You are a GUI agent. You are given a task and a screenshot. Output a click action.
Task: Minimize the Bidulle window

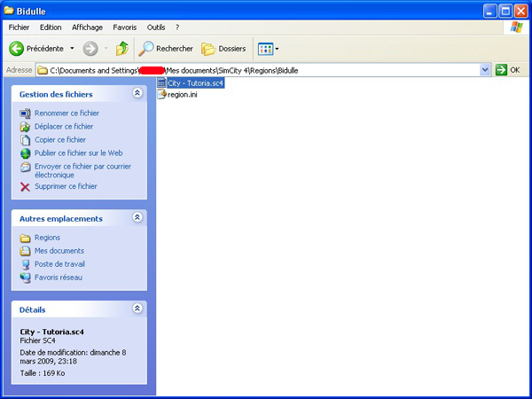click(x=489, y=12)
